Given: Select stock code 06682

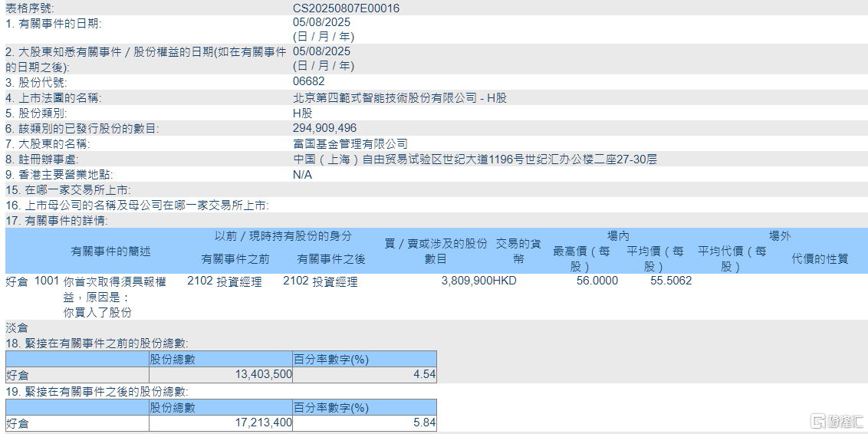Looking at the screenshot, I should (x=309, y=82).
